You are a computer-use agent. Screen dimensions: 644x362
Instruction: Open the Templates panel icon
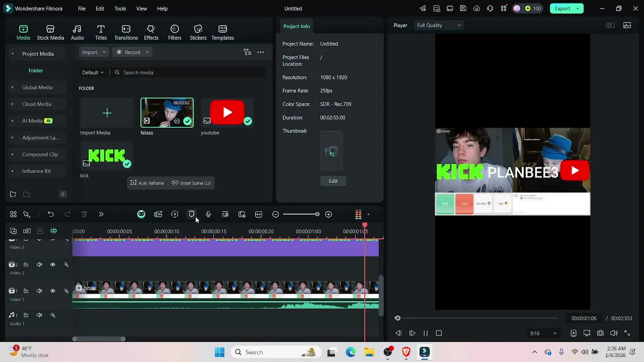[222, 33]
